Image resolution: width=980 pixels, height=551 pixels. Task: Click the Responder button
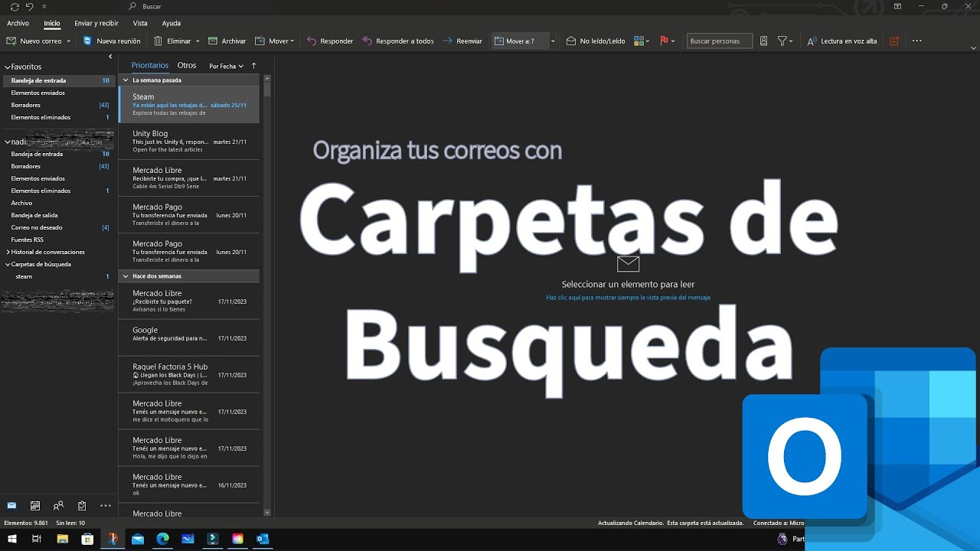tap(330, 41)
